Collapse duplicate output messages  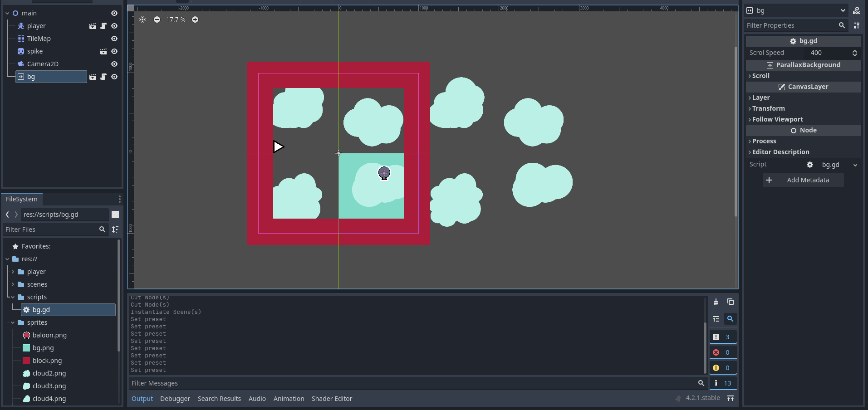(x=717, y=319)
